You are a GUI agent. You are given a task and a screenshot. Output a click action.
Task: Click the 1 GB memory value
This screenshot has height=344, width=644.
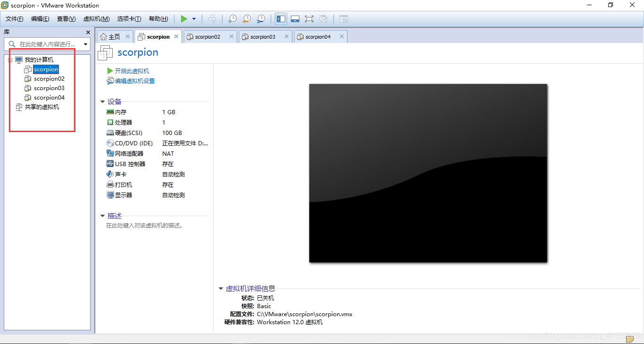pos(169,112)
